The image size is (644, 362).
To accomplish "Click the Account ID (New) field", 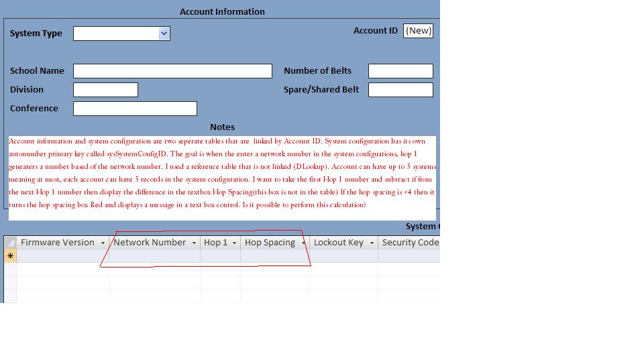I will point(418,31).
